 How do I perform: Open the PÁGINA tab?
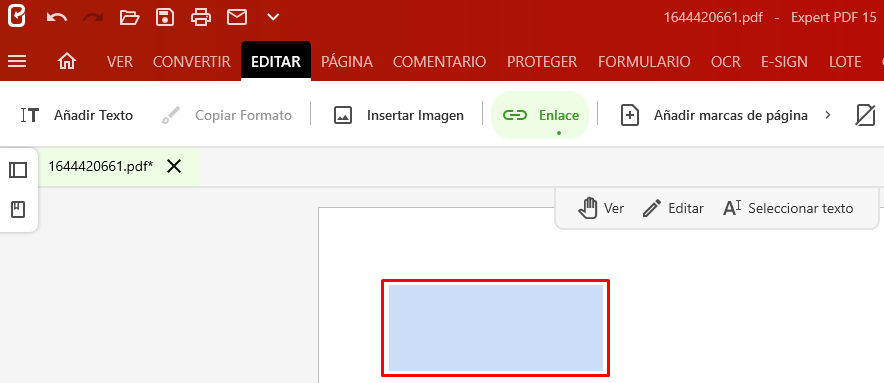(x=347, y=61)
